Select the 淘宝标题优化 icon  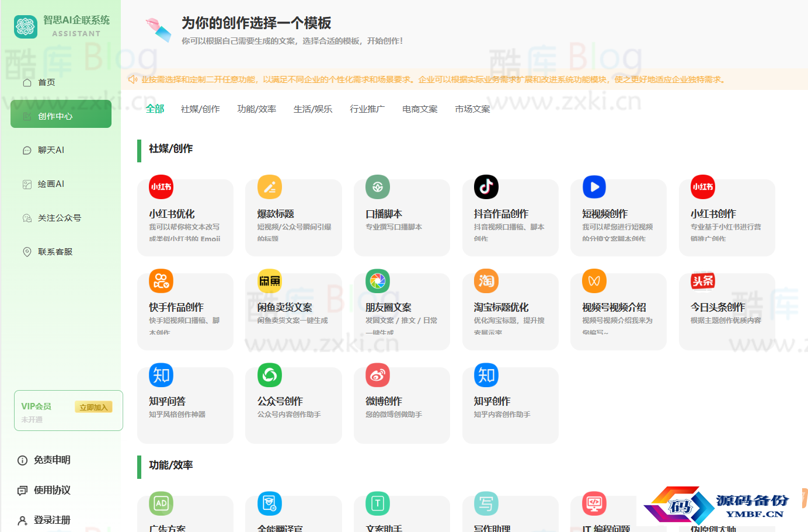486,281
